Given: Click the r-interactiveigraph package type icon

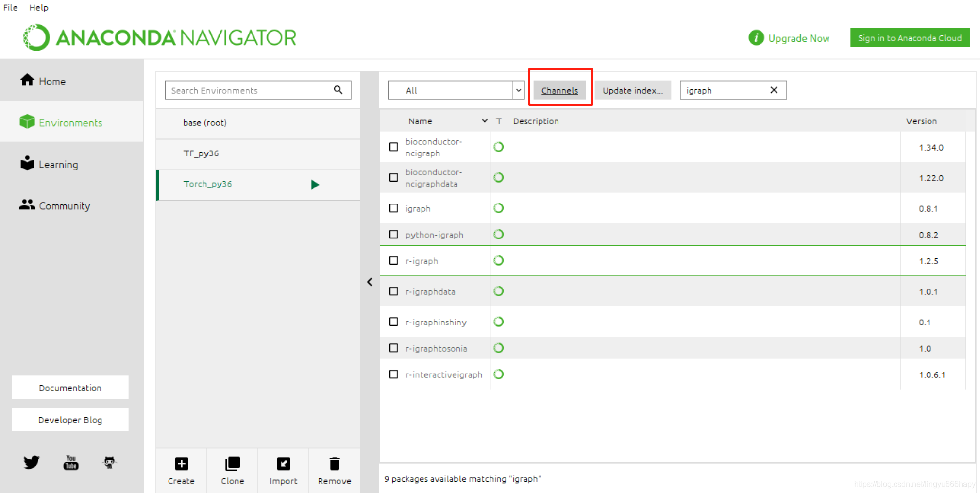Looking at the screenshot, I should click(499, 374).
